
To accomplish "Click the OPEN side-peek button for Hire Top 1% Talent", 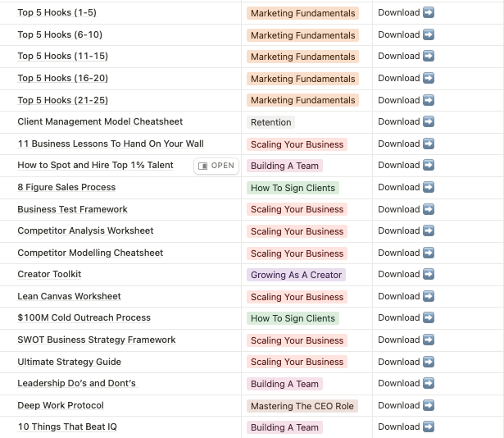I will point(216,166).
